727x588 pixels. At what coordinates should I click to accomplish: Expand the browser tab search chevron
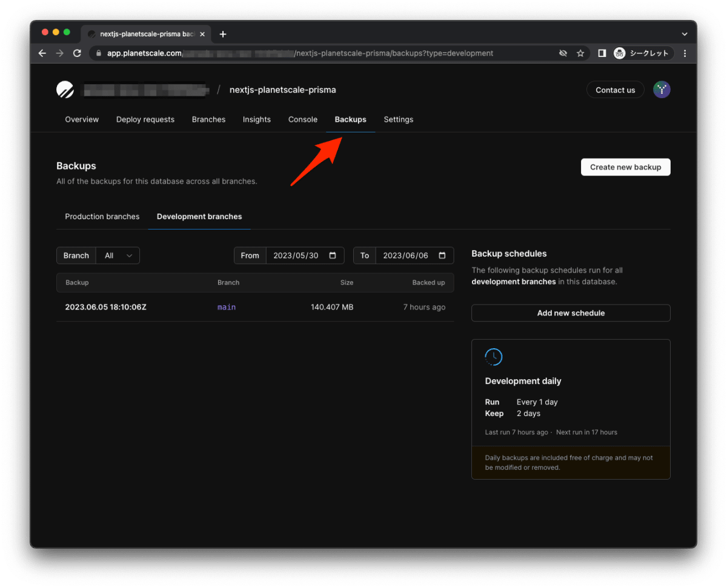point(685,34)
